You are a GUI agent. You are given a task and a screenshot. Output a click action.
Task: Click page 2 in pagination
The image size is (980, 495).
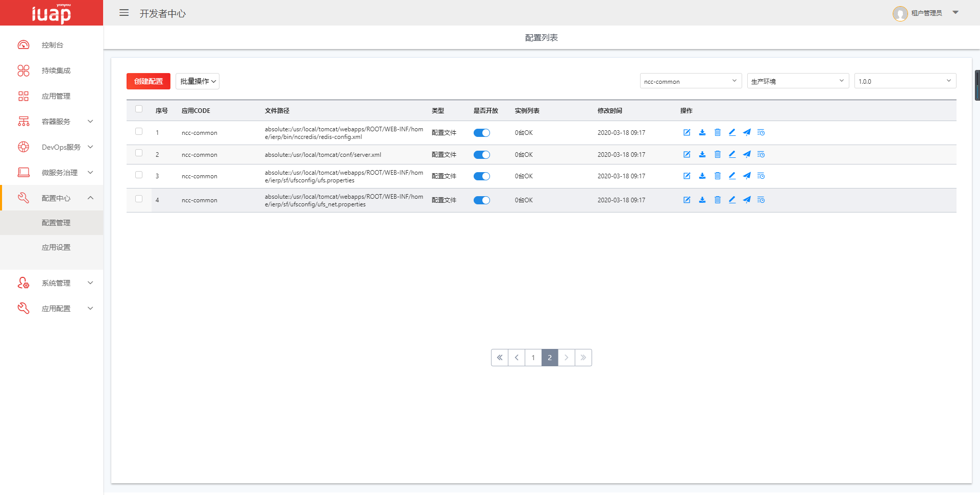[550, 358]
